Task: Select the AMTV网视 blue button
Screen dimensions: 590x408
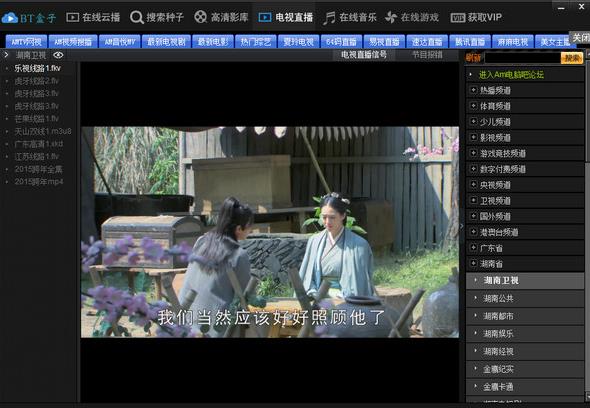Action: [26, 42]
